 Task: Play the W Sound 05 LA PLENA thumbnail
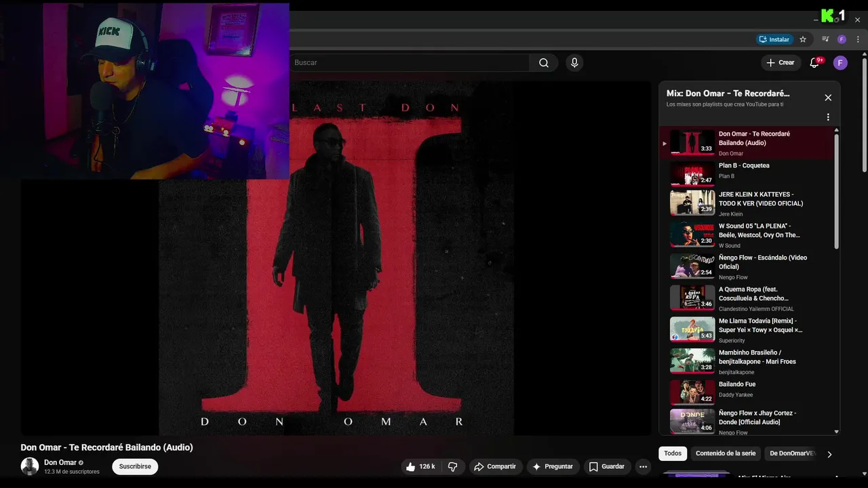[x=692, y=235]
